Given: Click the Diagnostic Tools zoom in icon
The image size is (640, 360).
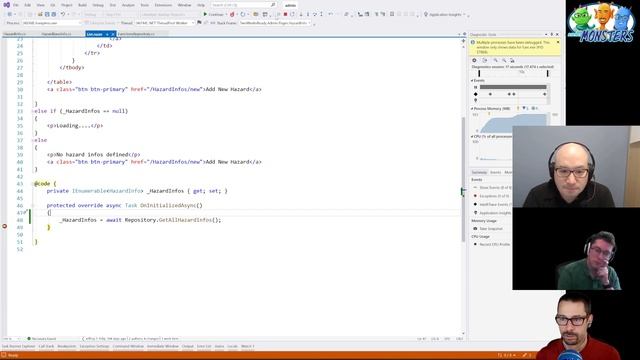Looking at the screenshot, I should coord(495,60).
